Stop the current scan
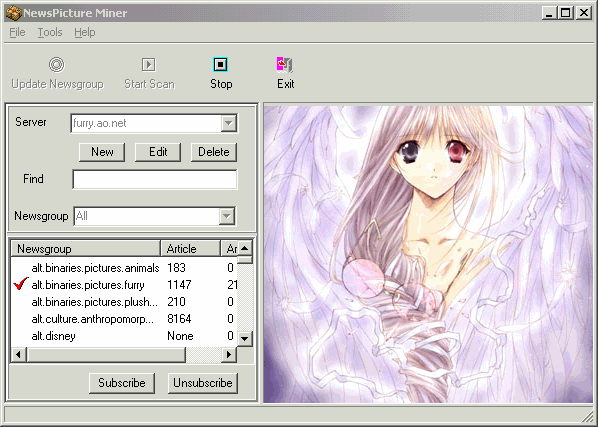The width and height of the screenshot is (598, 427). pos(220,73)
